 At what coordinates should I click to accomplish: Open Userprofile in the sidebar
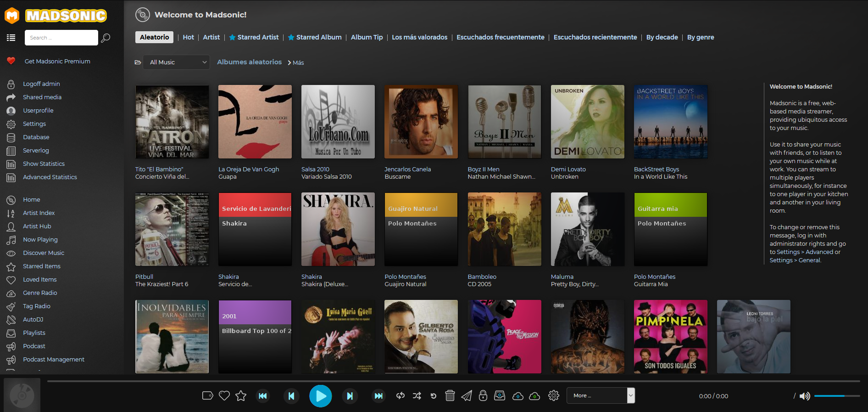pos(38,111)
